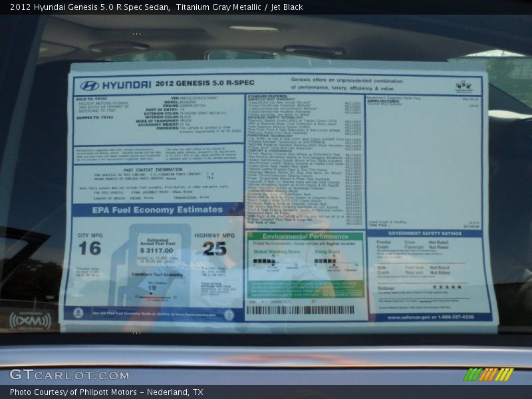Click the "Genesis offers an unprecedented combination" tagline

pos(346,80)
